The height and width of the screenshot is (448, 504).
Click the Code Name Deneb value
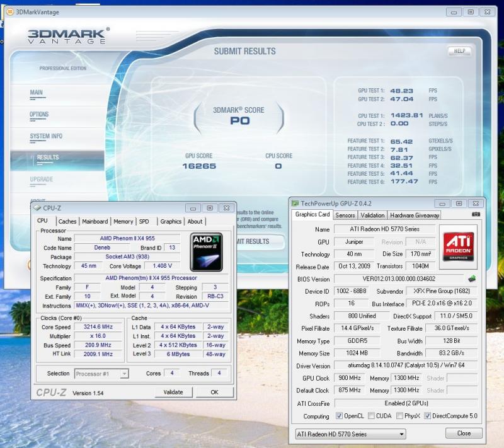[x=102, y=248]
